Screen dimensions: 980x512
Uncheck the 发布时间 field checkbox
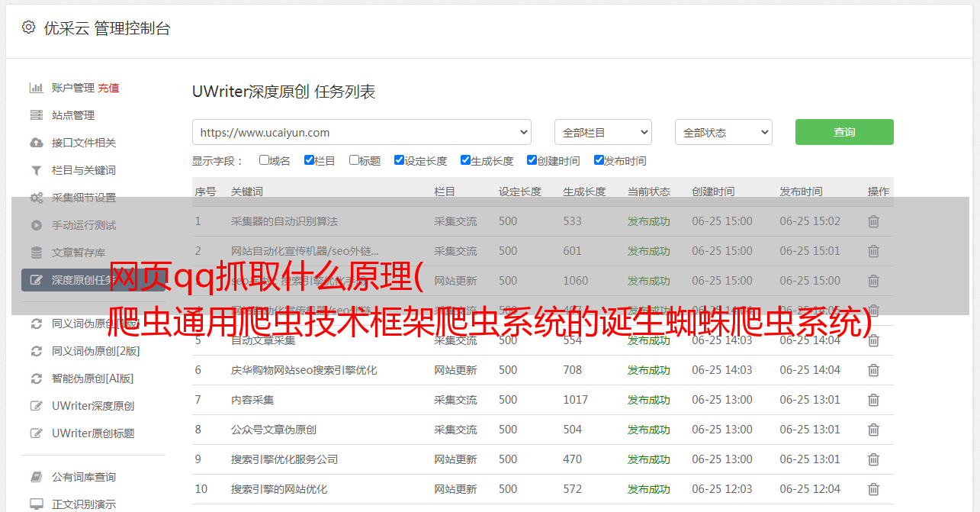tap(599, 160)
